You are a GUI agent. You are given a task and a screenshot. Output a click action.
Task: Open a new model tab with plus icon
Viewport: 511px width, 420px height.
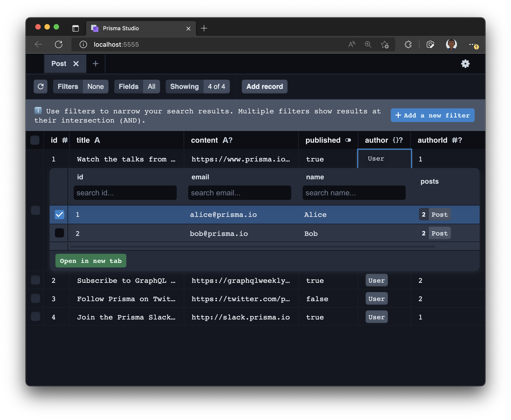[x=95, y=64]
